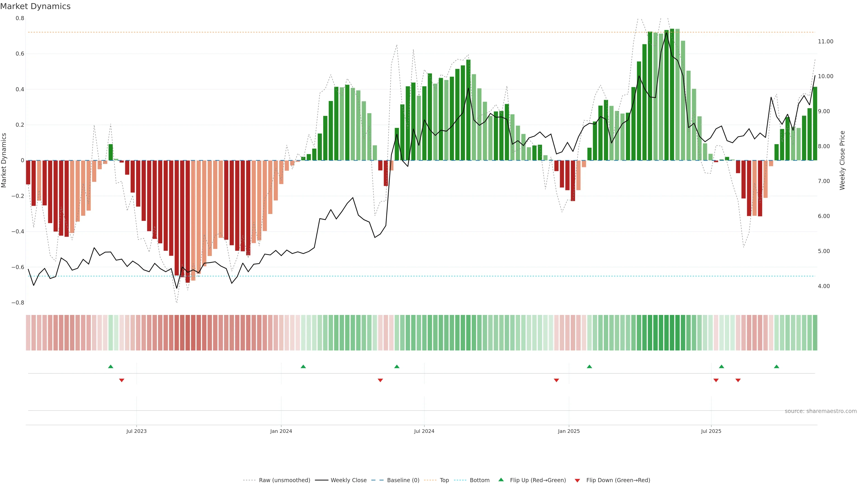Hide the Baseline (0) legend entry

click(x=403, y=480)
